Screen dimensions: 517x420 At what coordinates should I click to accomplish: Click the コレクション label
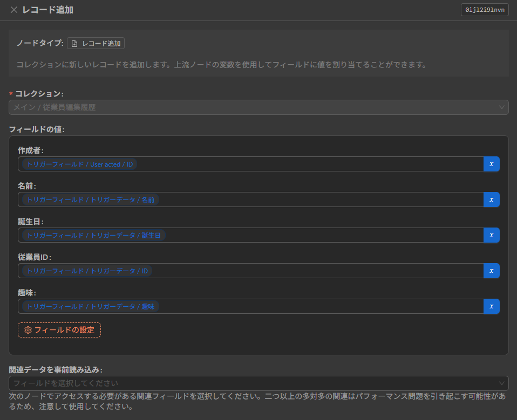click(x=39, y=94)
